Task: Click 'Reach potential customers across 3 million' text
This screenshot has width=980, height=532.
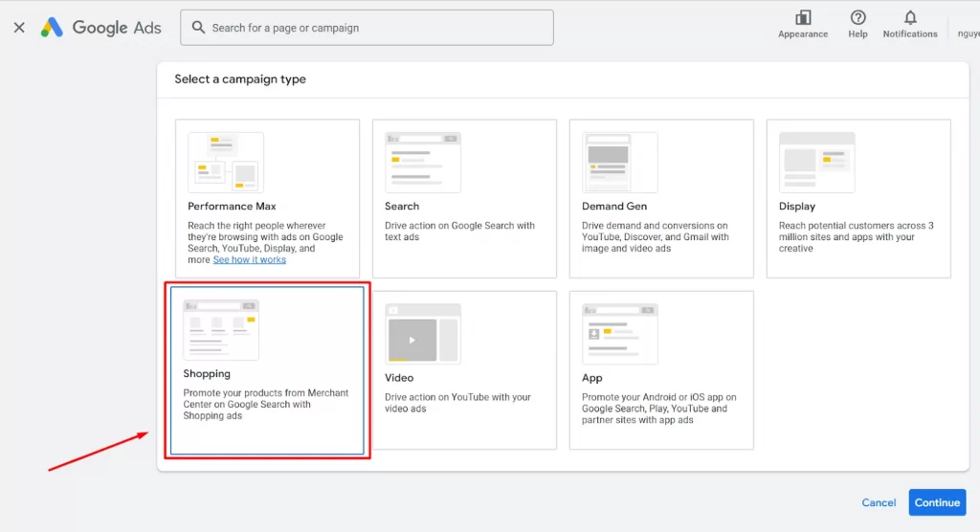Action: pyautogui.click(x=857, y=237)
